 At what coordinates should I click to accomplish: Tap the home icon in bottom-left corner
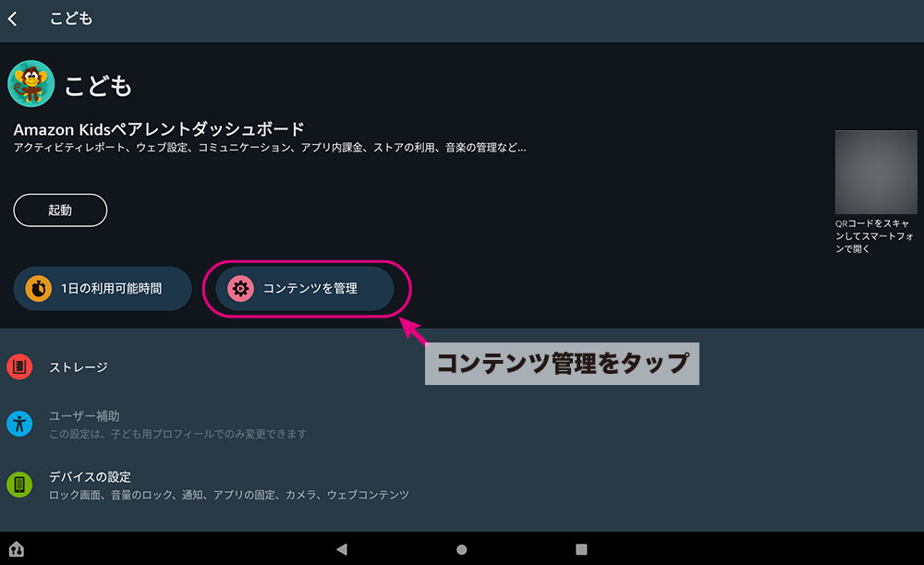click(17, 549)
